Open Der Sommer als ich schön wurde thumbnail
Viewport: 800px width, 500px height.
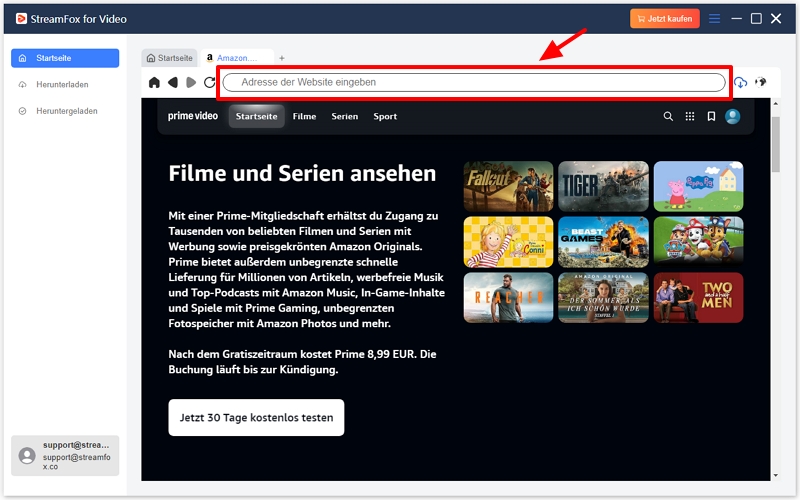[x=603, y=297]
